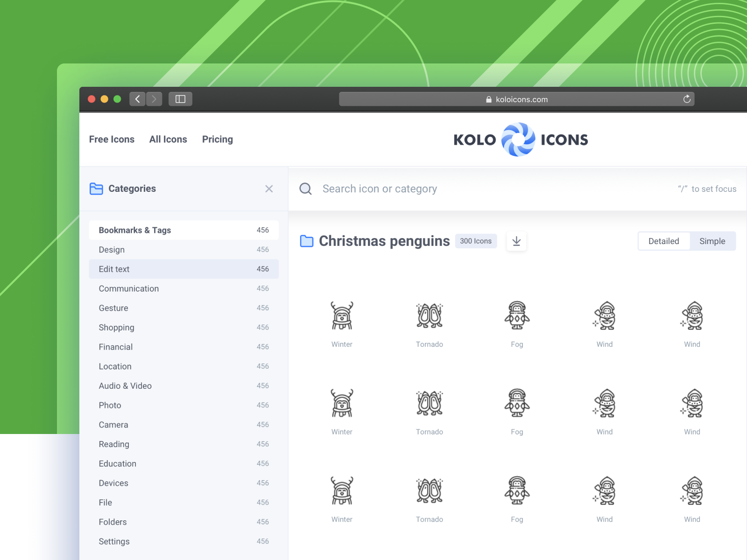This screenshot has height=560, width=747.
Task: Pick the Tornado penguin icon in third row
Action: coord(430,490)
